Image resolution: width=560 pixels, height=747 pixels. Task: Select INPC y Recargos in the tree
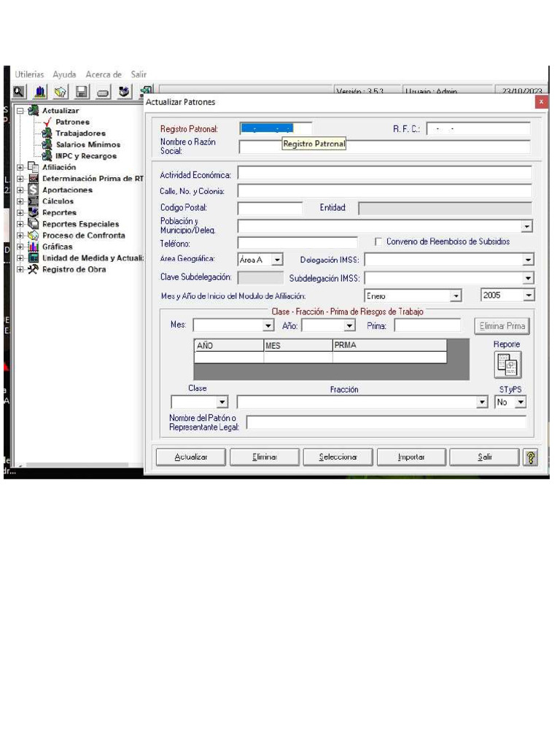pos(86,156)
